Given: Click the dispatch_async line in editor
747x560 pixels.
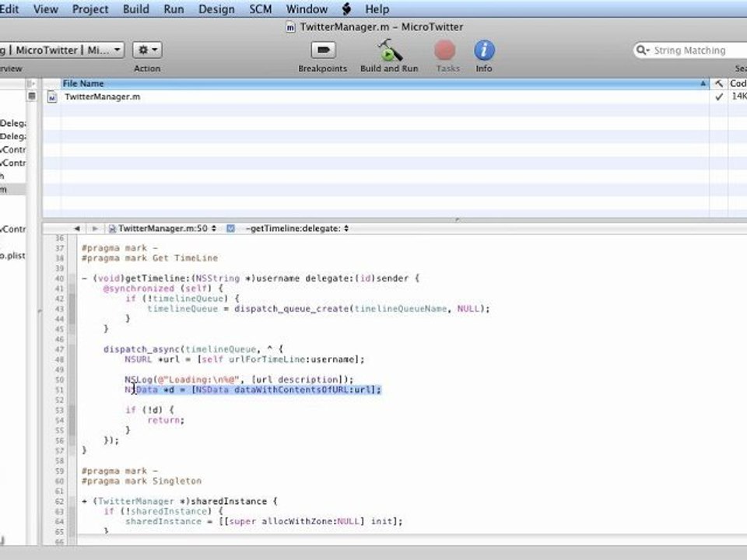Looking at the screenshot, I should 194,349.
